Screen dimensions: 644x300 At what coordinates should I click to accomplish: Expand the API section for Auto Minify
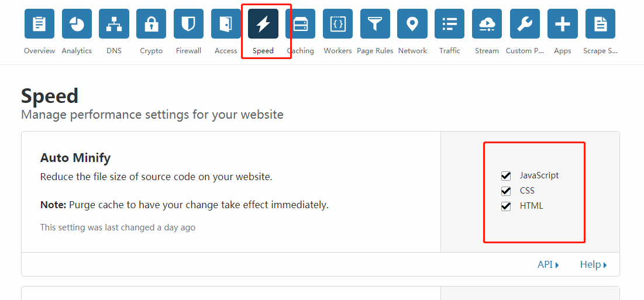tap(548, 265)
